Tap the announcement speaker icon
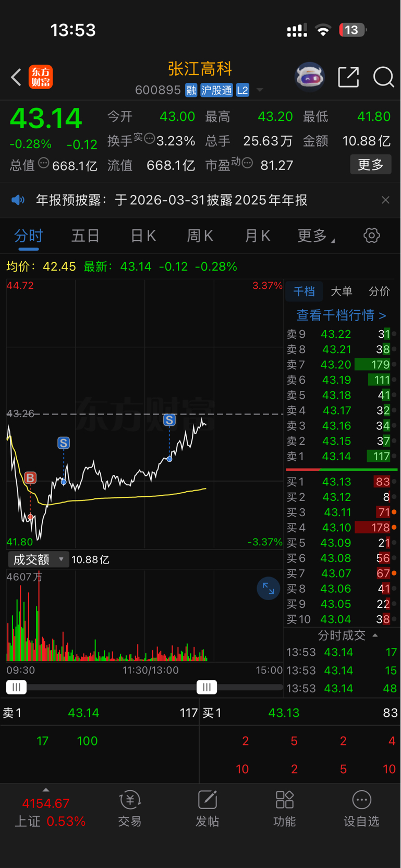 pyautogui.click(x=18, y=200)
